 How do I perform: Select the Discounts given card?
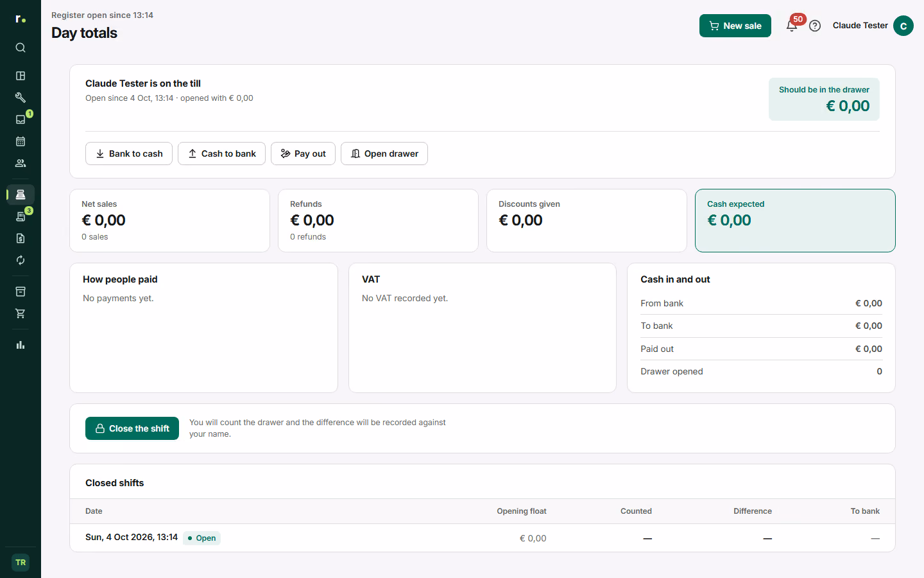[x=586, y=220]
